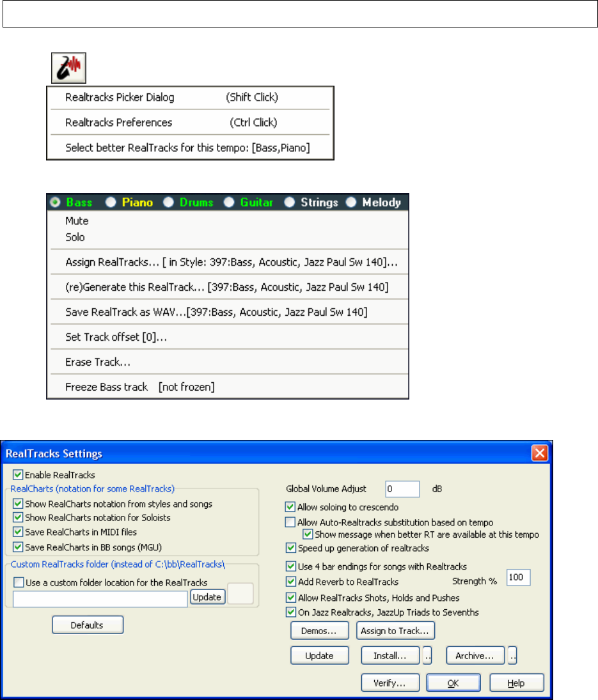Toggle Show message when better RT available

[x=308, y=534]
